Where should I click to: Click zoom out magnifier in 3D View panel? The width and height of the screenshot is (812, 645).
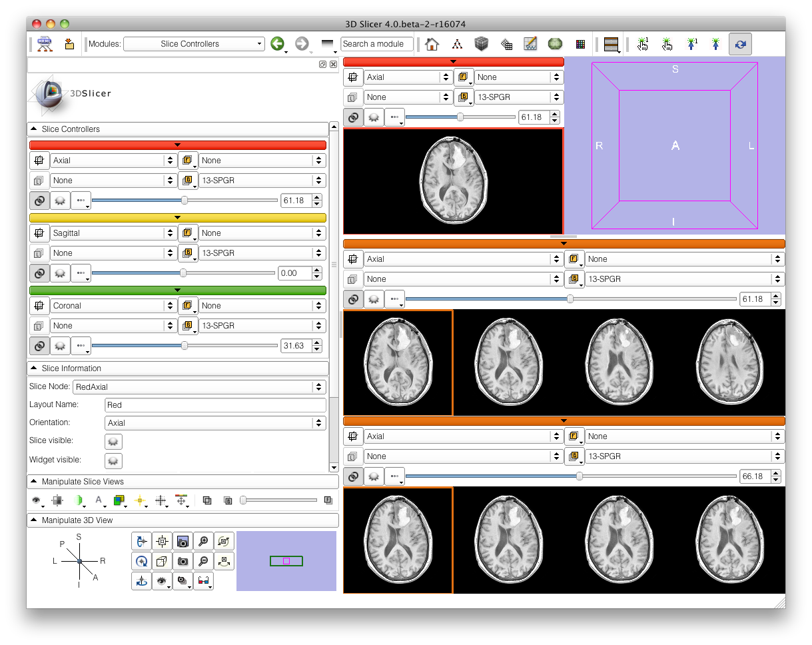click(204, 561)
